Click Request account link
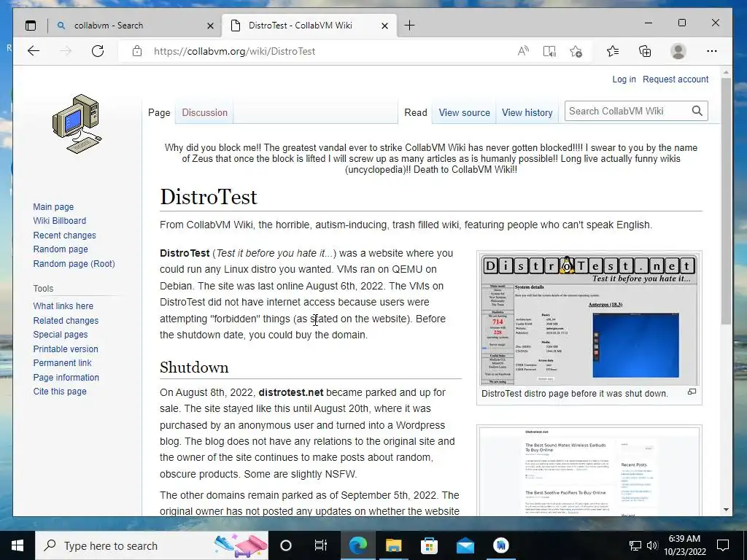This screenshot has height=560, width=747. pyautogui.click(x=675, y=79)
